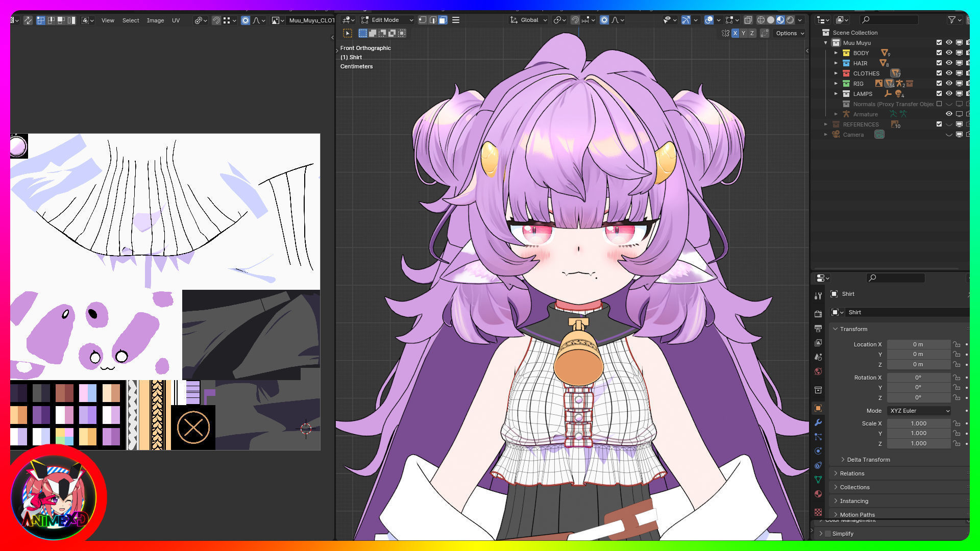Toggle UV editor snapping magnet

[x=216, y=20]
